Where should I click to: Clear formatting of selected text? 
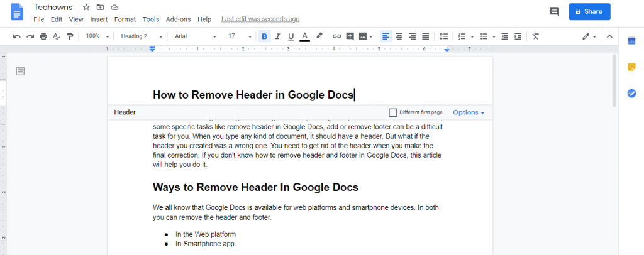pyautogui.click(x=536, y=36)
